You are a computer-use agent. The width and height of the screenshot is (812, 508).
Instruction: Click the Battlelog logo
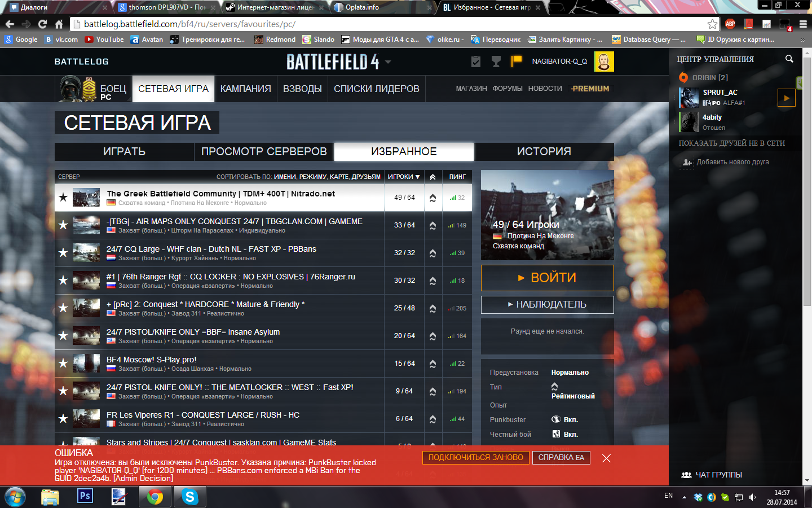81,62
